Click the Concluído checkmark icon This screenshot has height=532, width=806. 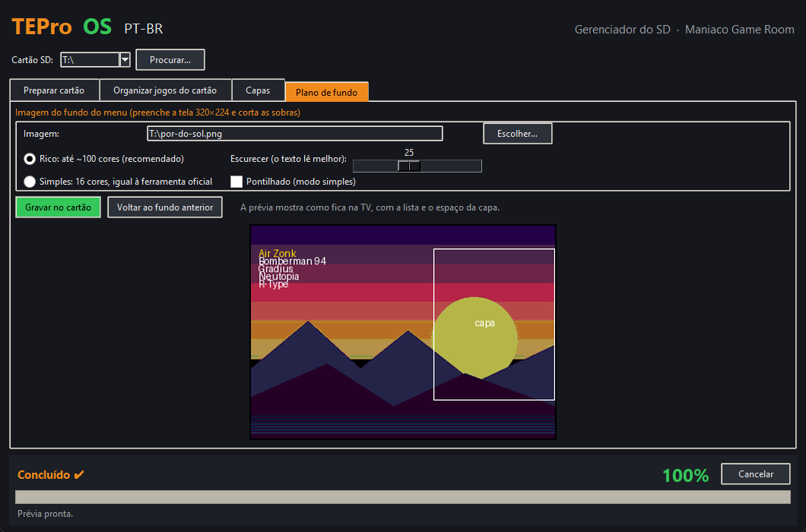(x=78, y=474)
